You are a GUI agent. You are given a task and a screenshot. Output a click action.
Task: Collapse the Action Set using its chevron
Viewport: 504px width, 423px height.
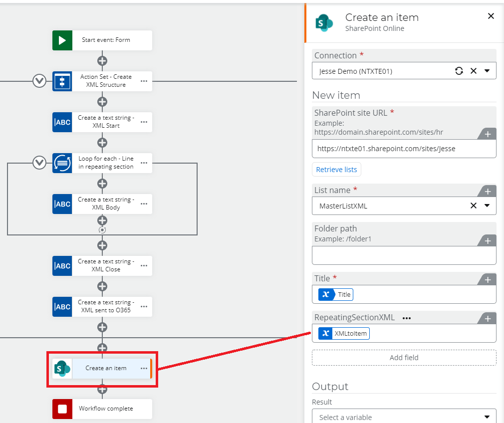pyautogui.click(x=39, y=81)
